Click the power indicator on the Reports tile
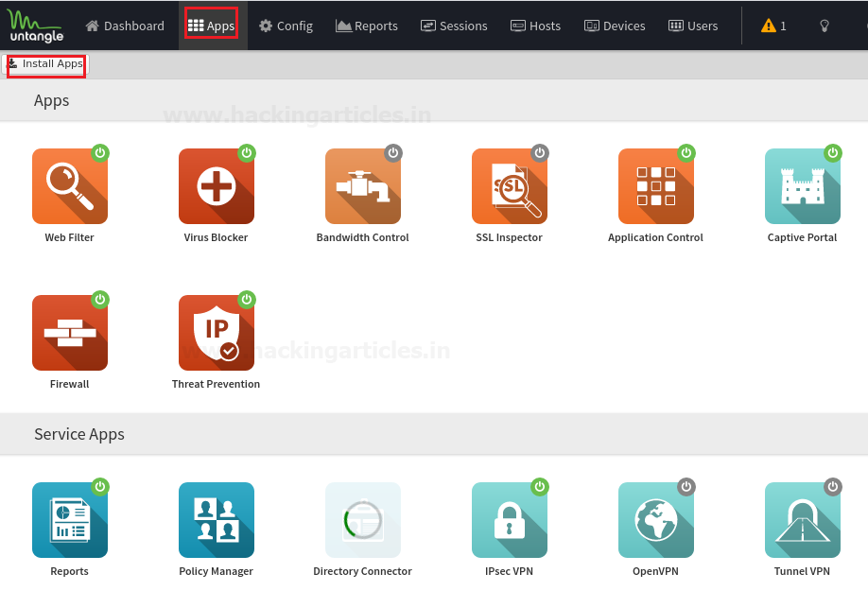Viewport: 868px width, 608px height. coord(100,487)
